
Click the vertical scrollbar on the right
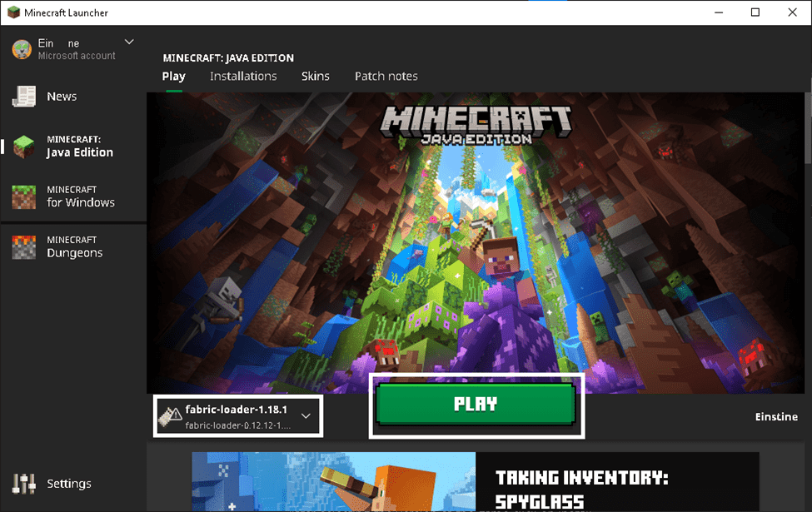[808, 128]
